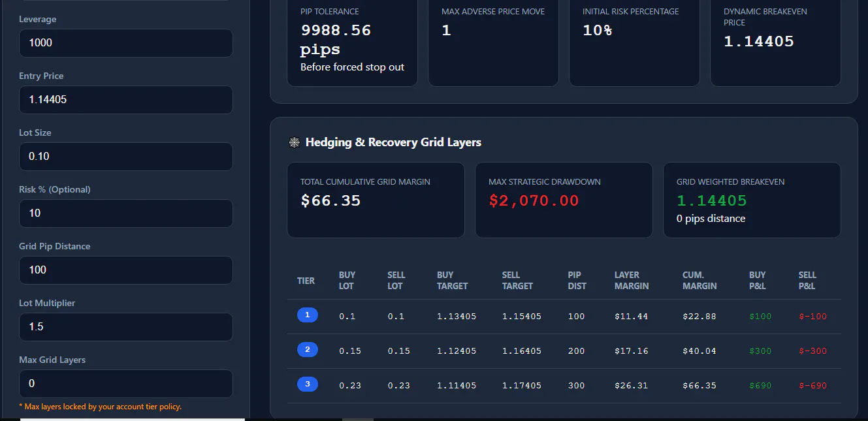Click the tier 1 badge

[x=308, y=315]
